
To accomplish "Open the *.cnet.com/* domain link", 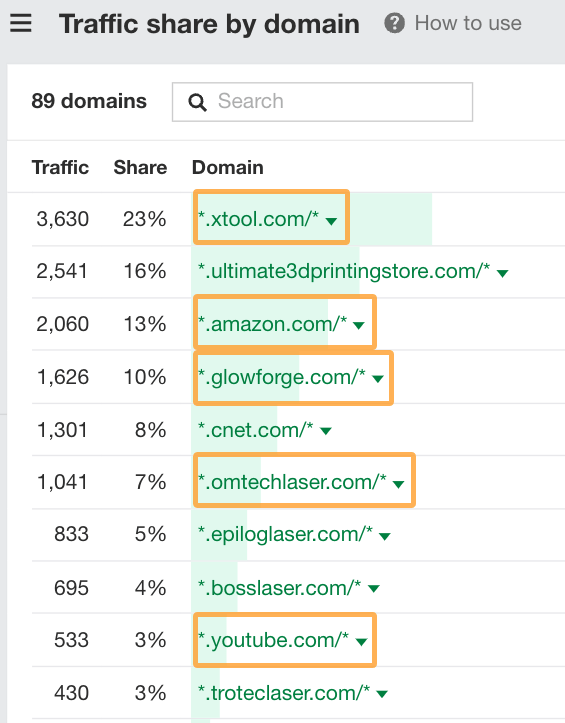I will coord(256,430).
